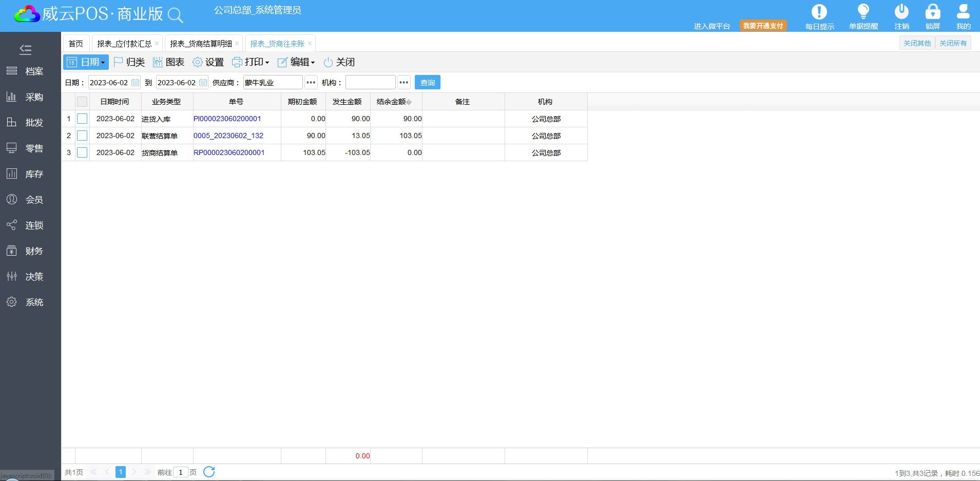Open the 每日提示 daily tips icon
This screenshot has width=980, height=481.
click(x=819, y=12)
